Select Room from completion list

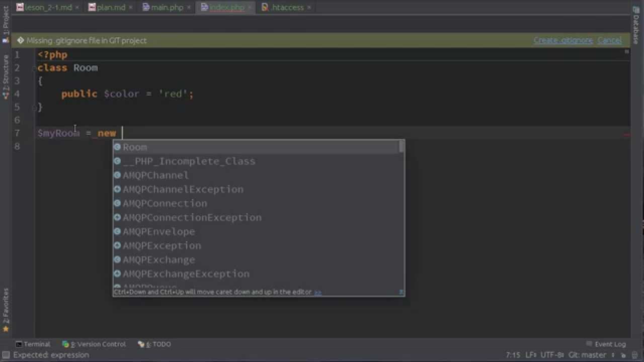click(x=256, y=147)
